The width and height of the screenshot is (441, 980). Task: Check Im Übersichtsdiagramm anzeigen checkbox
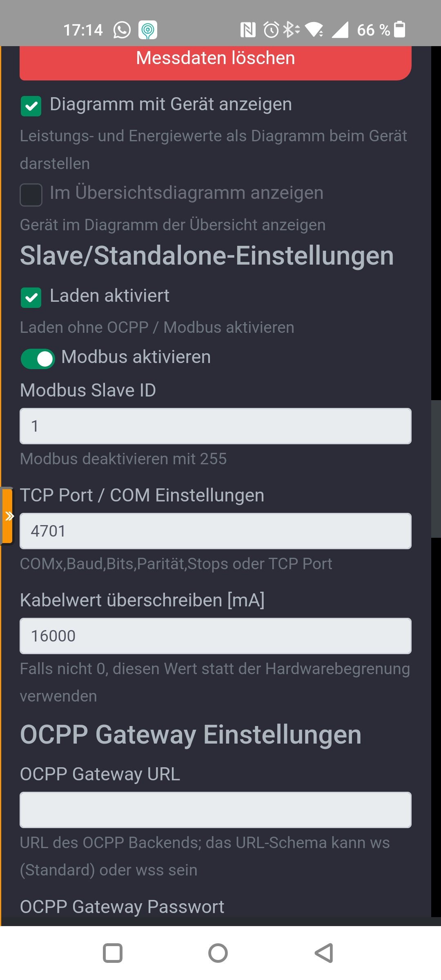pos(31,195)
